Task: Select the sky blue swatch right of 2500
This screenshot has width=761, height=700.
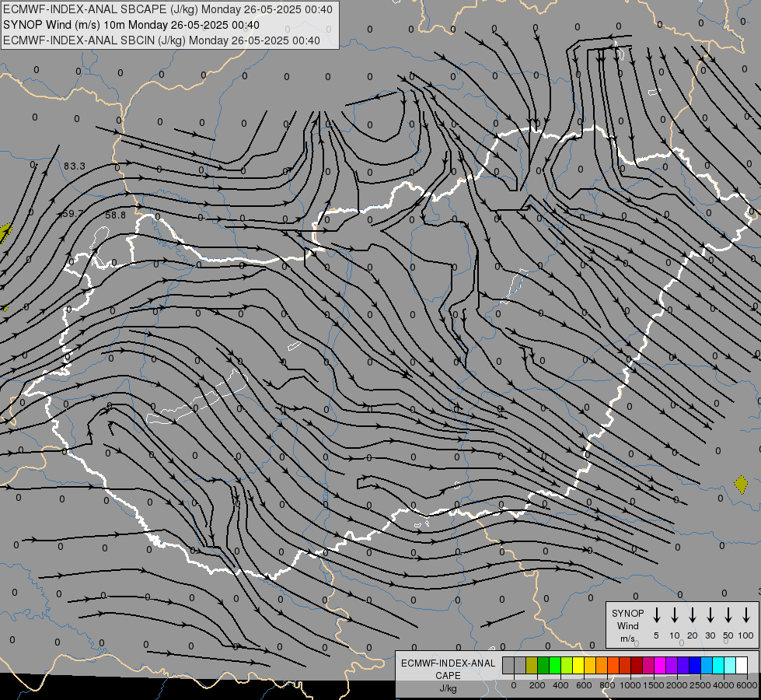Action: (707, 665)
